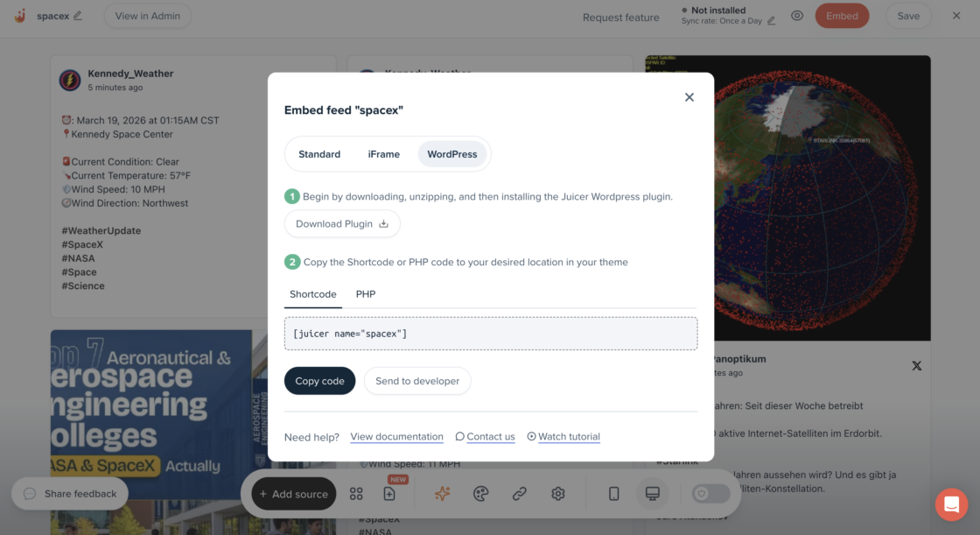Open the View documentation link
The height and width of the screenshot is (535, 980).
tap(396, 437)
